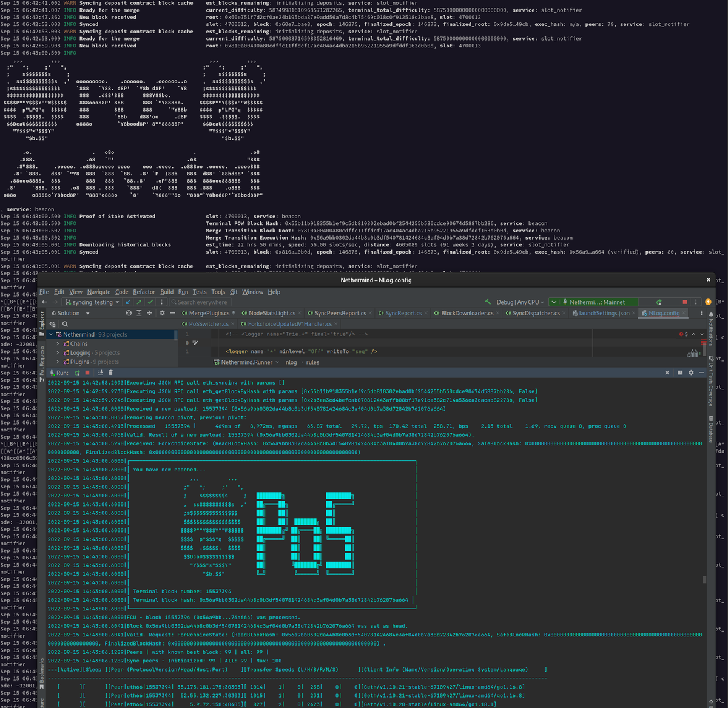Click the navigate Forward arrow
Viewport: 728px width, 708px height.
[x=56, y=302]
